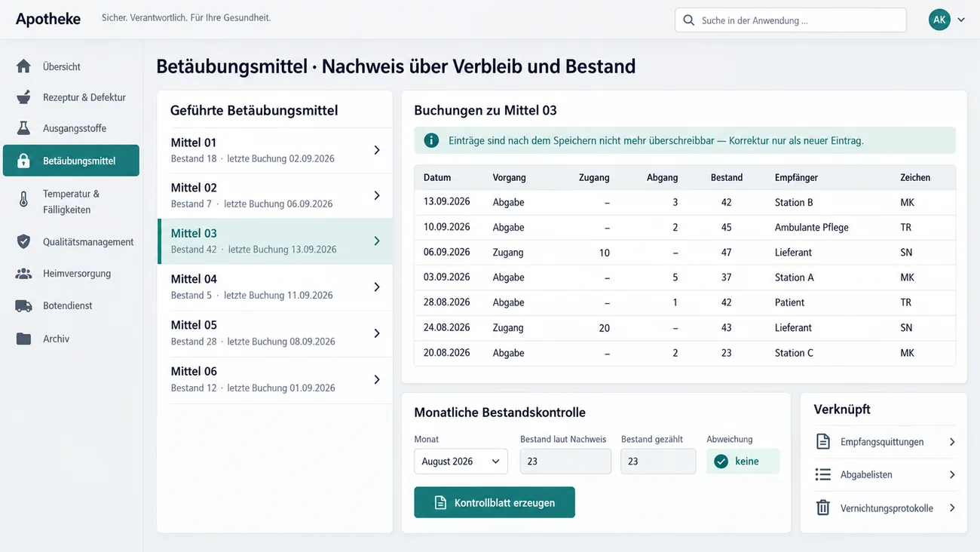Select Betäubungsmittel in the sidebar
Viewport: 980px width, 552px height.
click(x=71, y=161)
